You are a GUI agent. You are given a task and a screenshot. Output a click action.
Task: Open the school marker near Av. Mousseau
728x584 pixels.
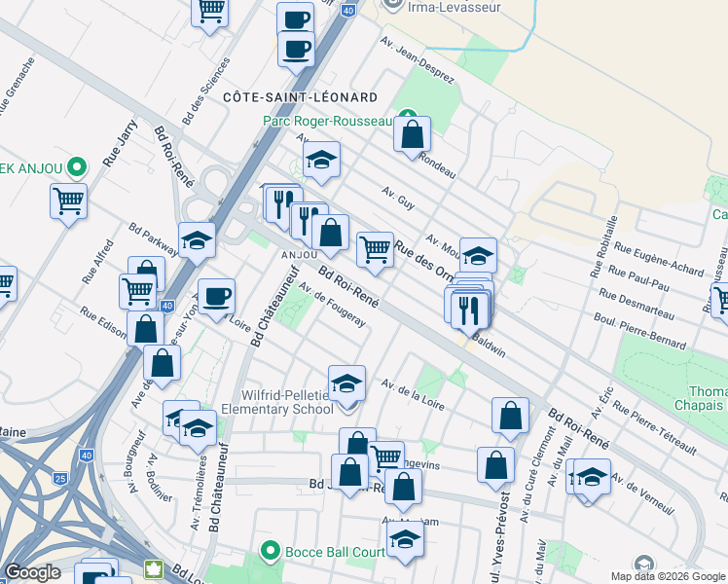point(478,256)
